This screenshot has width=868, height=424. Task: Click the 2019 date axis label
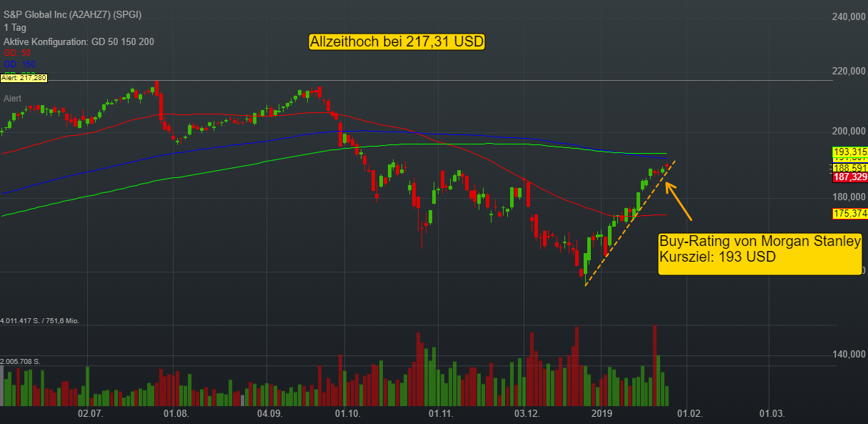coord(602,414)
